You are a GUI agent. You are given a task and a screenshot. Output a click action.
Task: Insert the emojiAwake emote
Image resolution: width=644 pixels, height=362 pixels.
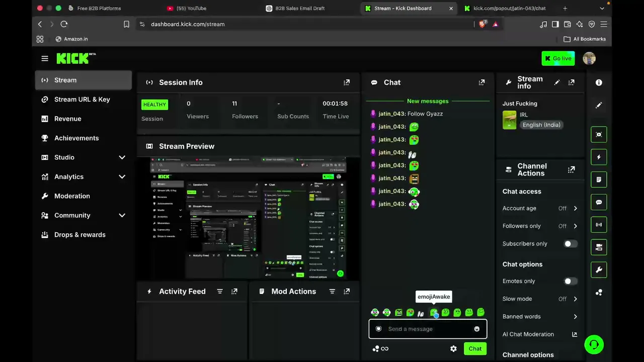tap(434, 313)
